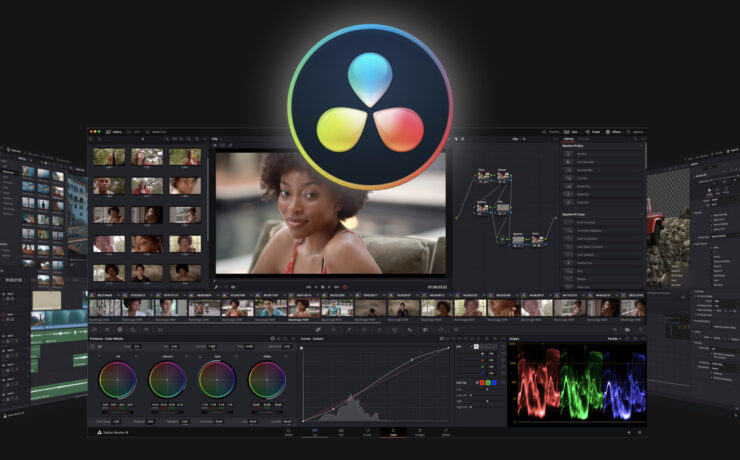740x460 pixels.
Task: Select the Box Blur effect
Action: click(602, 154)
